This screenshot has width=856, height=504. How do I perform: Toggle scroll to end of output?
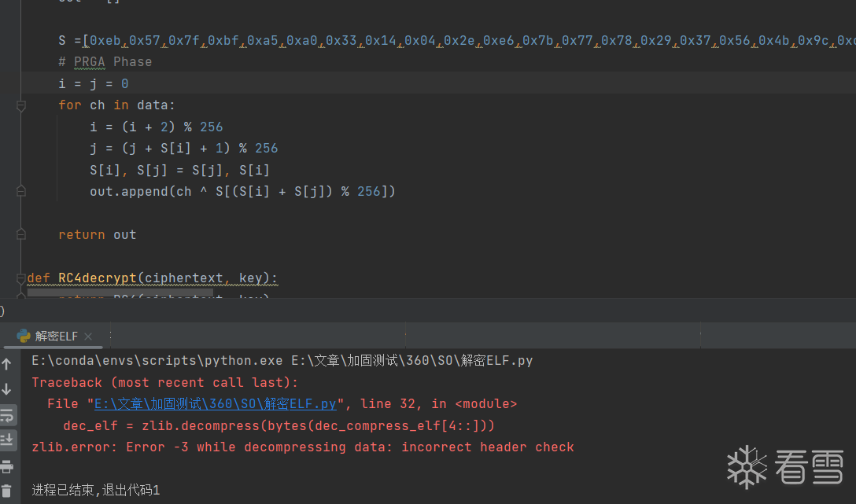7,440
